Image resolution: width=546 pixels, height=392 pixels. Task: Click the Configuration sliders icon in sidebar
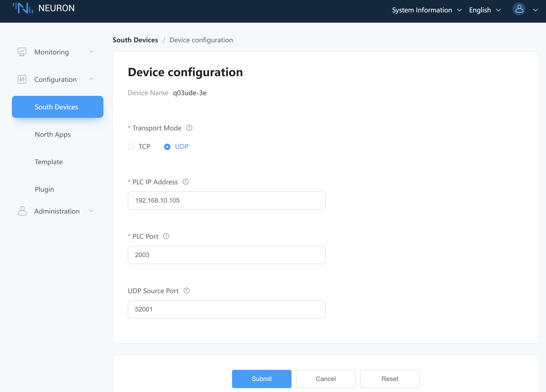(x=22, y=79)
